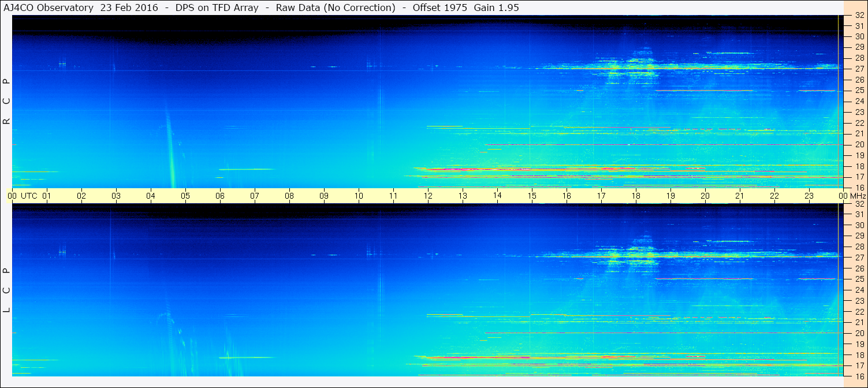Select hour 06 on the time axis
The image size is (868, 388).
[x=220, y=196]
